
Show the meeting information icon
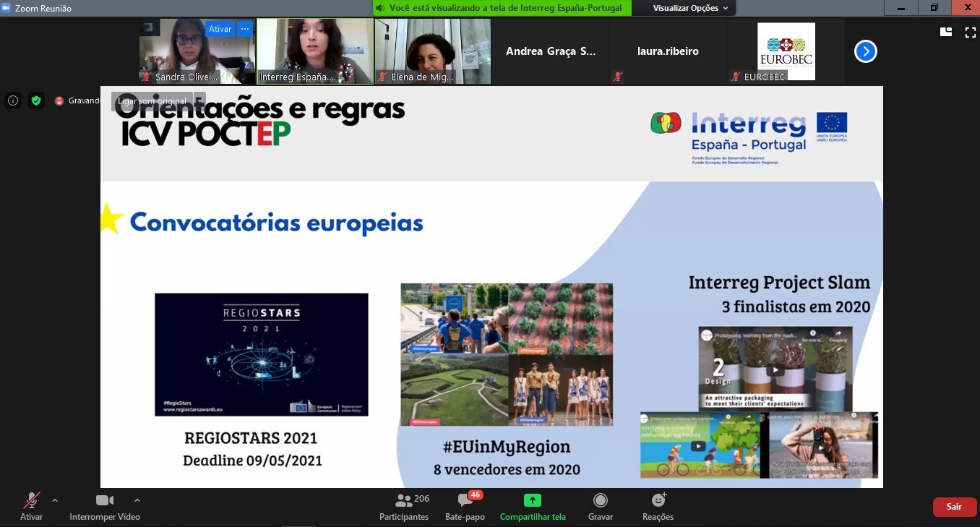coord(13,100)
